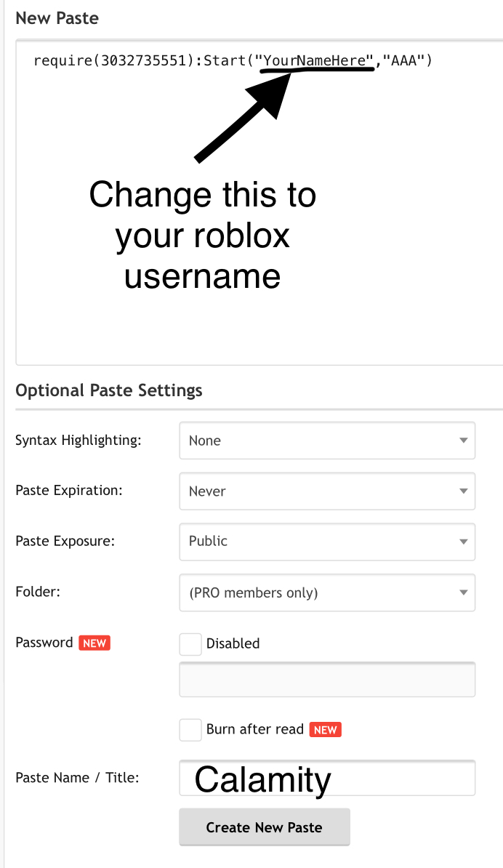This screenshot has height=868, width=503.
Task: Click the arrow on the Syntax Highlighting dropdown
Action: click(x=463, y=441)
